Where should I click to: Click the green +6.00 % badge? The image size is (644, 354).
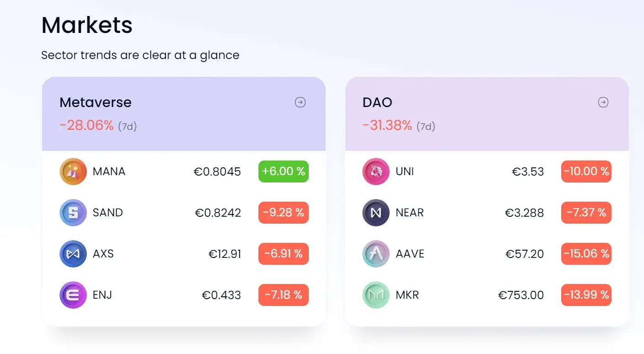[284, 172]
